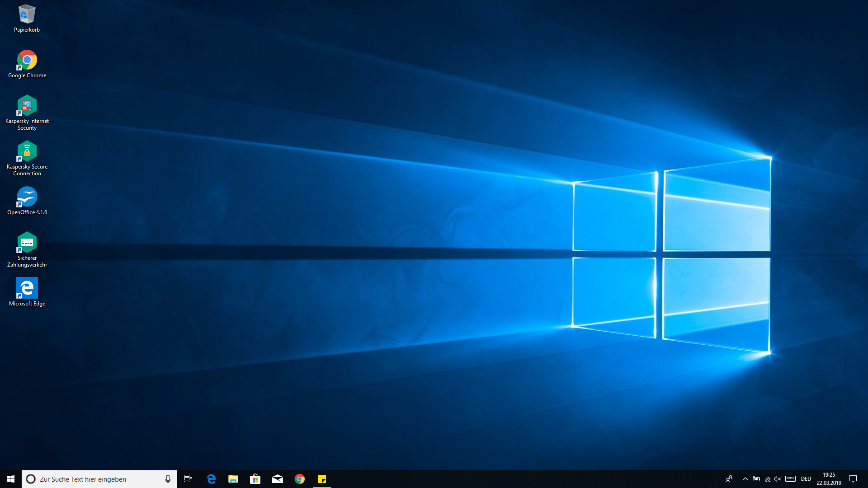Launch File Explorer from the taskbar
Screen dimensions: 868x488
click(x=233, y=479)
